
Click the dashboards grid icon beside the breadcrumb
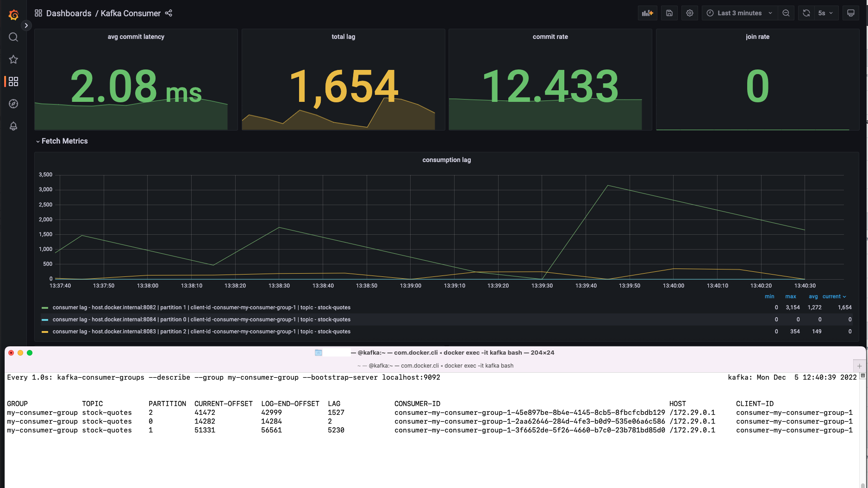tap(38, 13)
